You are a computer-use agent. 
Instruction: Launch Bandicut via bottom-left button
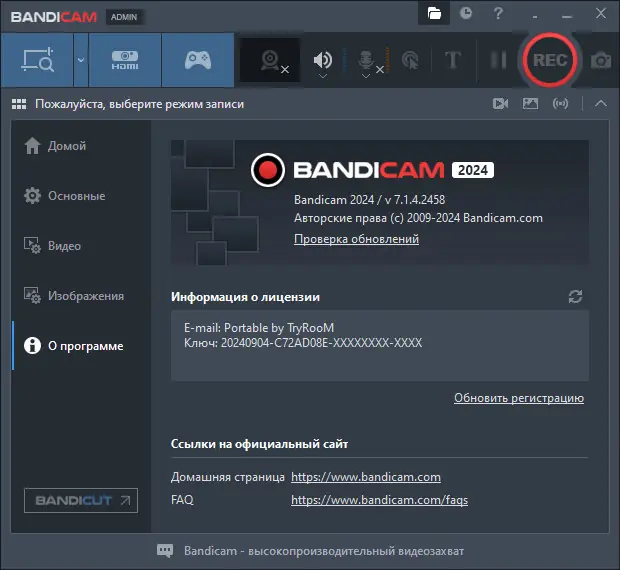pyautogui.click(x=81, y=500)
